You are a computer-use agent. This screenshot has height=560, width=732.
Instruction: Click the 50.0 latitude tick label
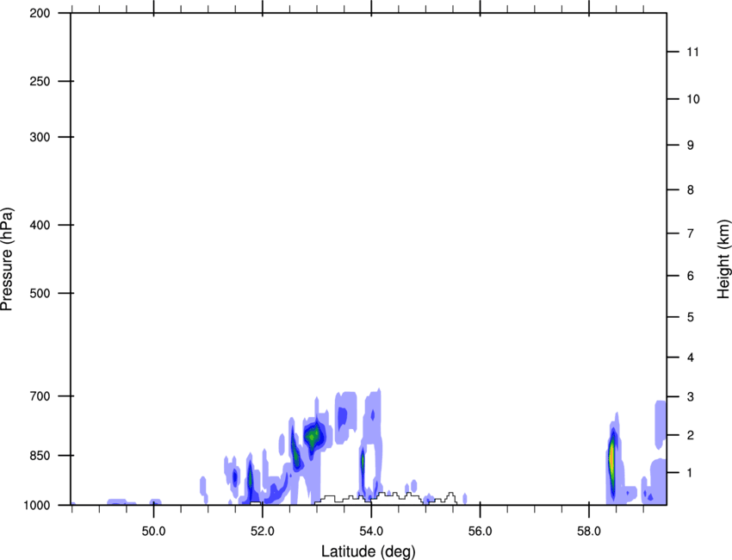[153, 532]
